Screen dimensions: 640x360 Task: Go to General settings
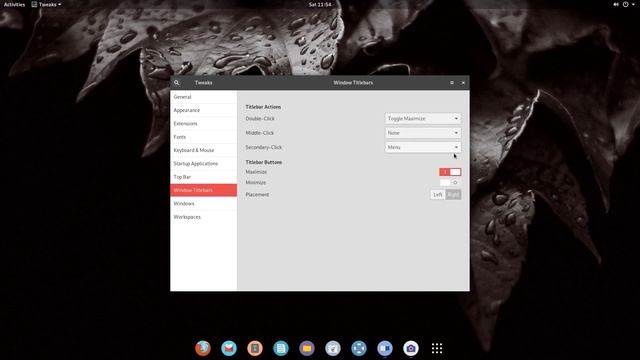pos(203,97)
